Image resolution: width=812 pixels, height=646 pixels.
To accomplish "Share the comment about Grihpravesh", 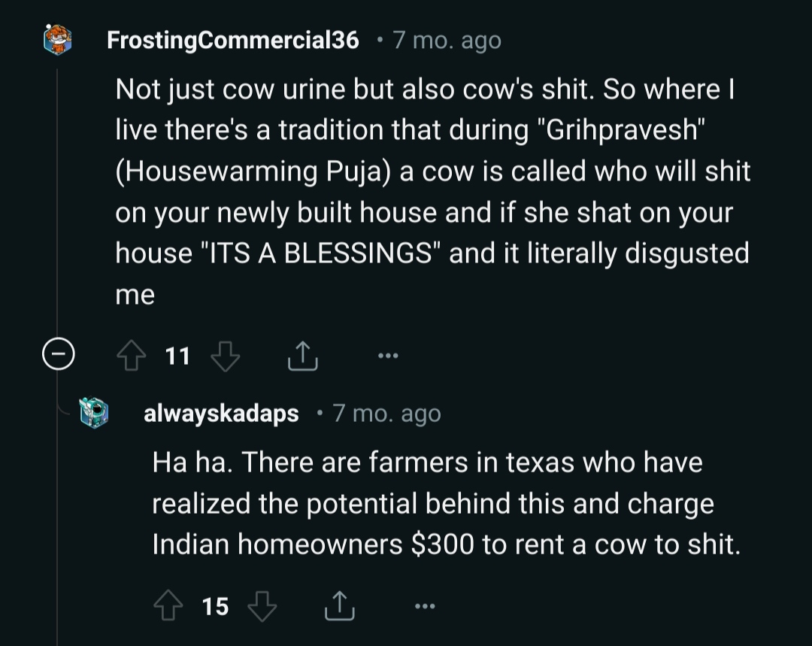I will [302, 356].
